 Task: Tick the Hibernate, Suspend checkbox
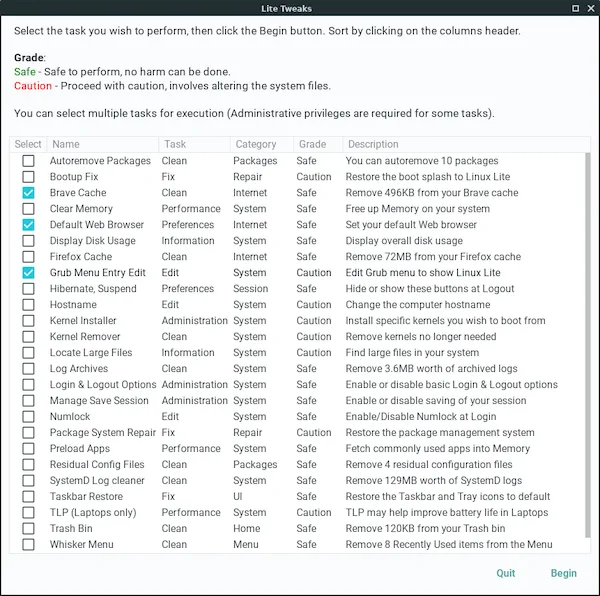click(28, 289)
